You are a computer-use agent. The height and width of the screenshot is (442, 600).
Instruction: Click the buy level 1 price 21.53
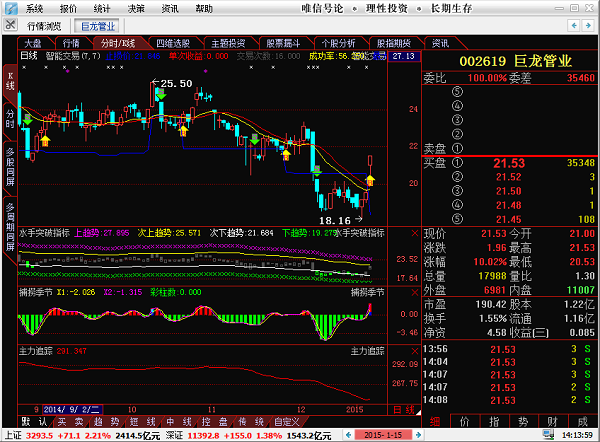[x=509, y=163]
